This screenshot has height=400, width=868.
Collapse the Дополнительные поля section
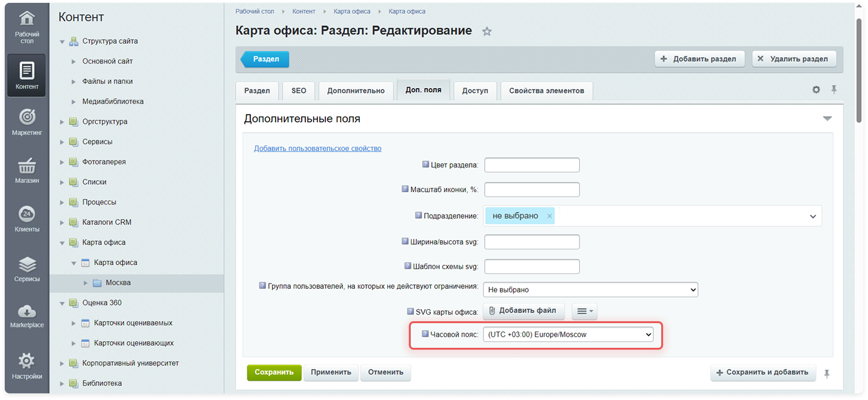pyautogui.click(x=827, y=119)
